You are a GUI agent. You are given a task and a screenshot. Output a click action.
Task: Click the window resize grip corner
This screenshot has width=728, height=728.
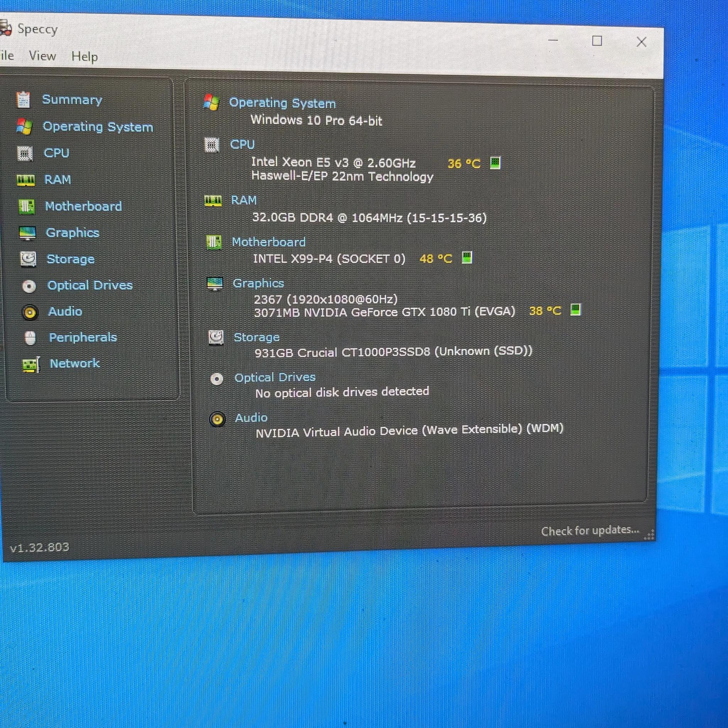point(649,535)
